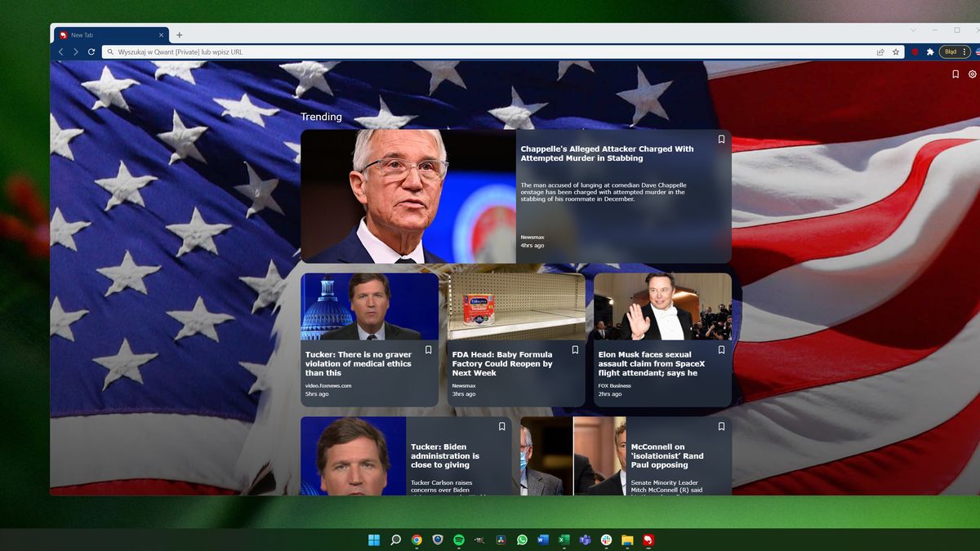
Task: Bookmark the Tucker medical ethics article
Action: [428, 349]
